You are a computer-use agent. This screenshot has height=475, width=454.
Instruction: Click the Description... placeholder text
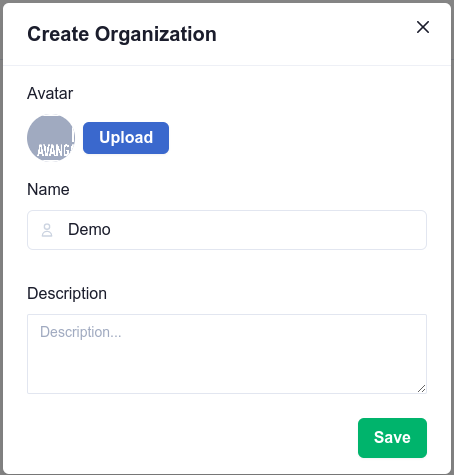point(81,332)
